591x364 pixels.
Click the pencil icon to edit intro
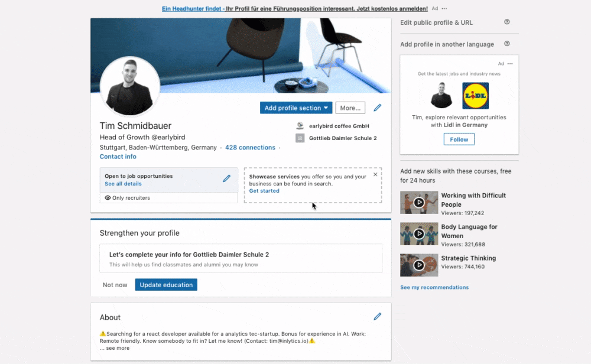click(377, 108)
